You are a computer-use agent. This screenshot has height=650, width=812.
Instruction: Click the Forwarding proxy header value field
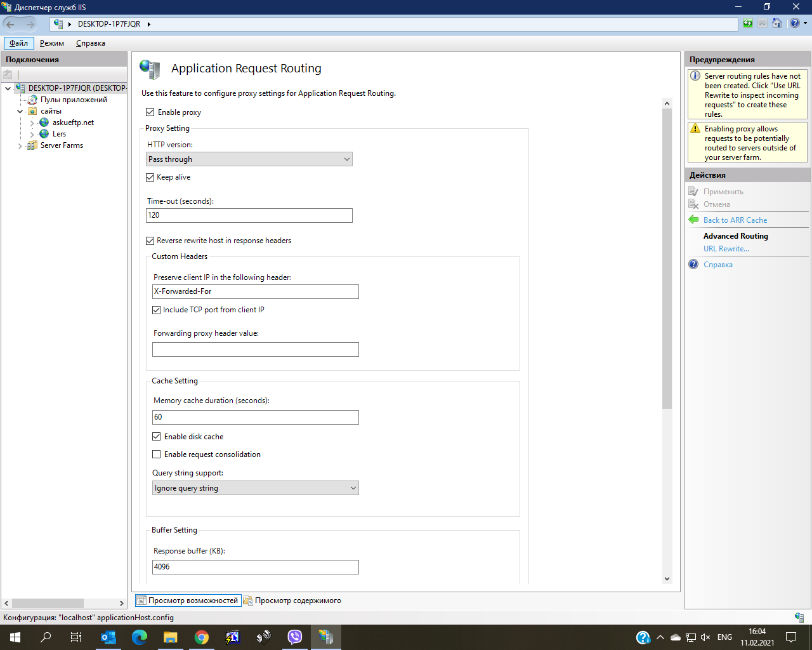click(256, 350)
